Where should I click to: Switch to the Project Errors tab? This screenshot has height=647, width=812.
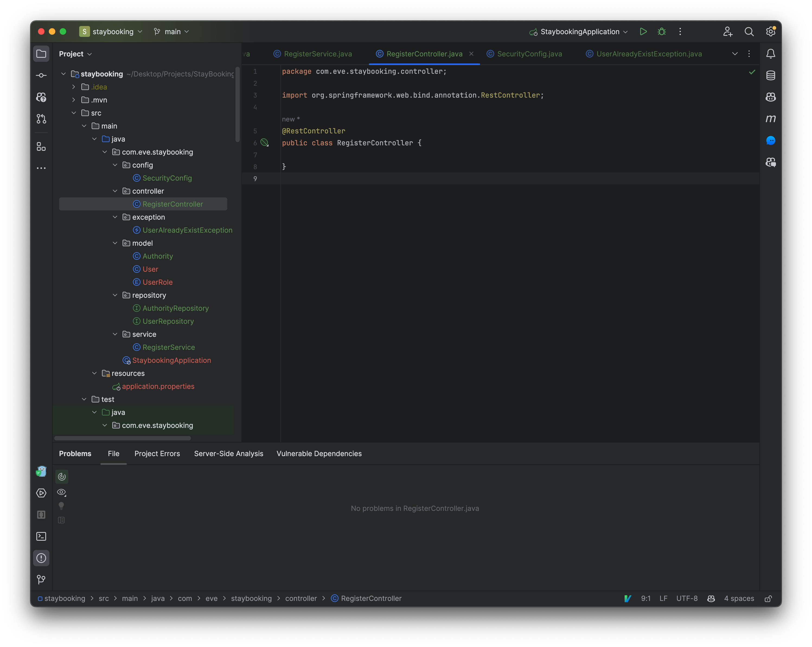coord(157,453)
